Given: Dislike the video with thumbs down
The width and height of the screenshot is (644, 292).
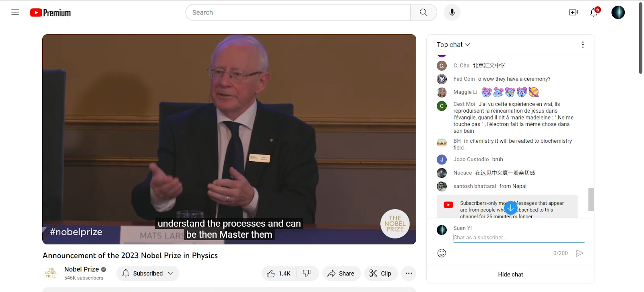Looking at the screenshot, I should pos(307,273).
